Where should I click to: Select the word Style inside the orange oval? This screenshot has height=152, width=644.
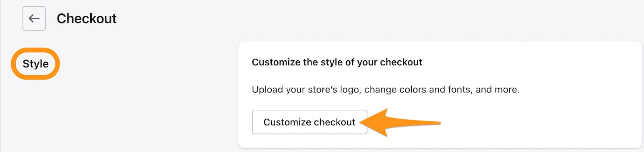35,64
